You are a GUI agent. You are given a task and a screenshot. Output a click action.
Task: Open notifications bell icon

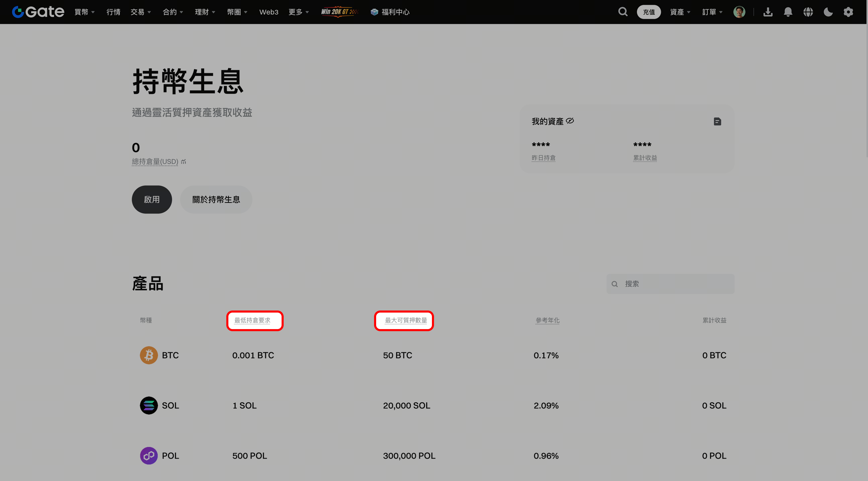tap(788, 12)
